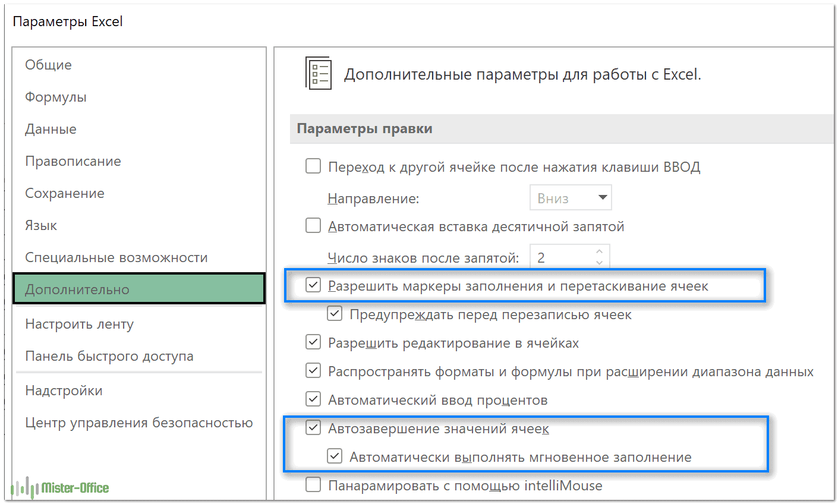
Task: Increase decimal places with the up arrow
Action: coord(599,252)
